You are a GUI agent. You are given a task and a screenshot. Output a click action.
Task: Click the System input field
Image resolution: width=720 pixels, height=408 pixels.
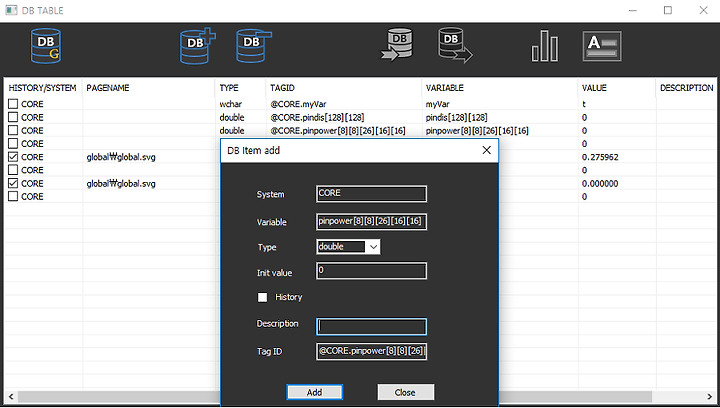[371, 194]
